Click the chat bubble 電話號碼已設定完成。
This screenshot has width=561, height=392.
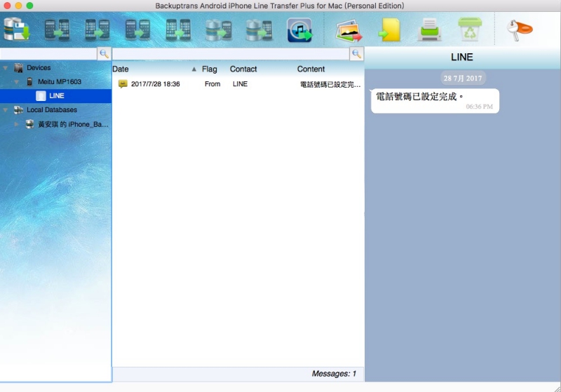point(435,101)
